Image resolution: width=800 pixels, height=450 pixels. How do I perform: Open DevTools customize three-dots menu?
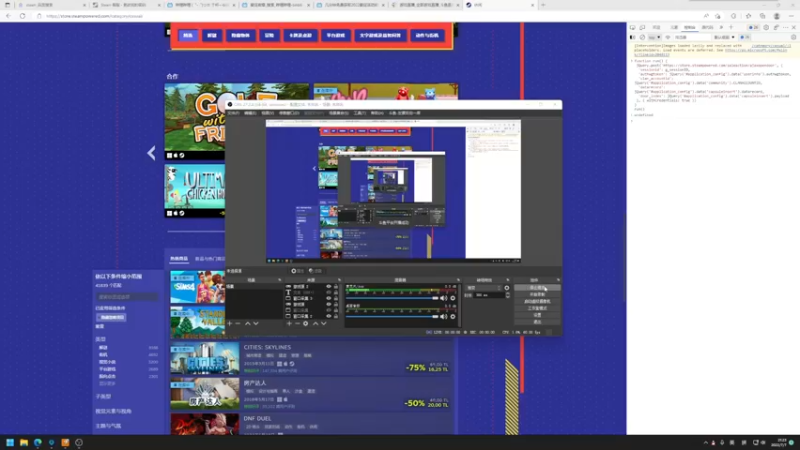click(x=785, y=28)
